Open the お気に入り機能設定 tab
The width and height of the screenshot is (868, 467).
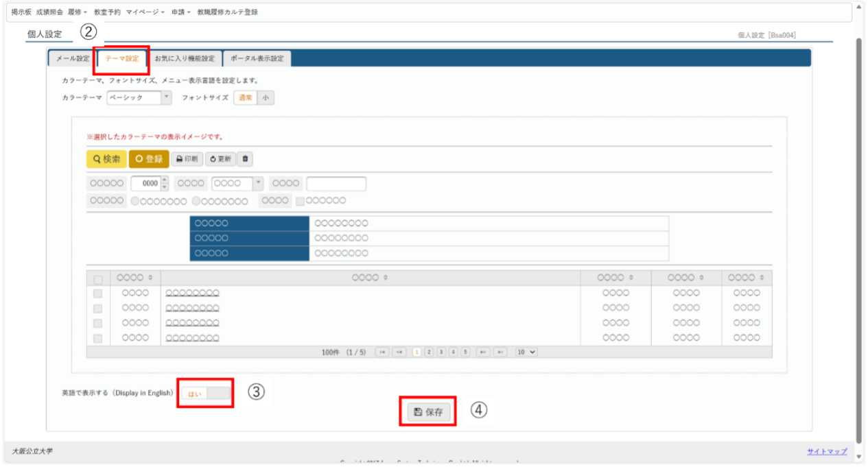pos(185,59)
